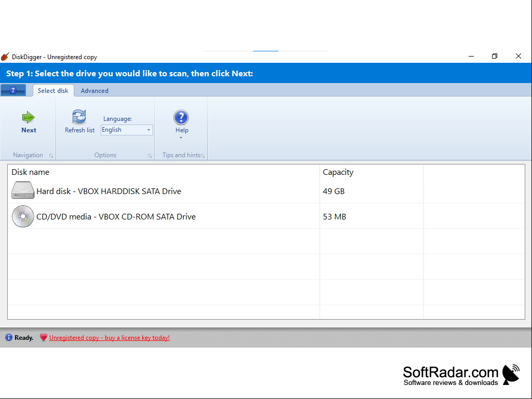532x399 pixels.
Task: Select the CD/DVD disc icon
Action: tap(23, 216)
